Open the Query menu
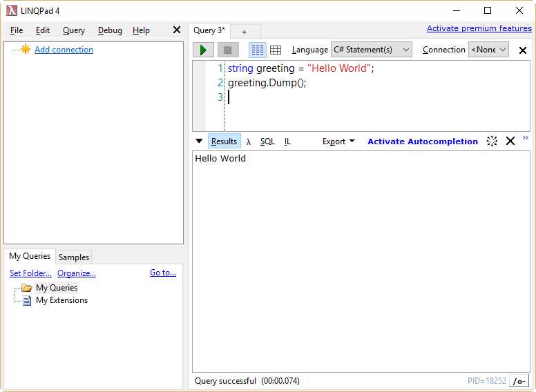Screen dimensions: 536x392 point(73,30)
